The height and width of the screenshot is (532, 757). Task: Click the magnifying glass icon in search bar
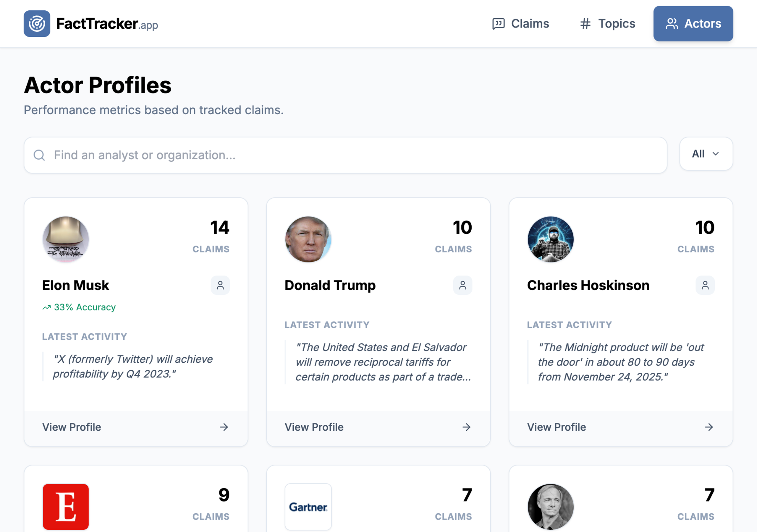[x=40, y=155]
